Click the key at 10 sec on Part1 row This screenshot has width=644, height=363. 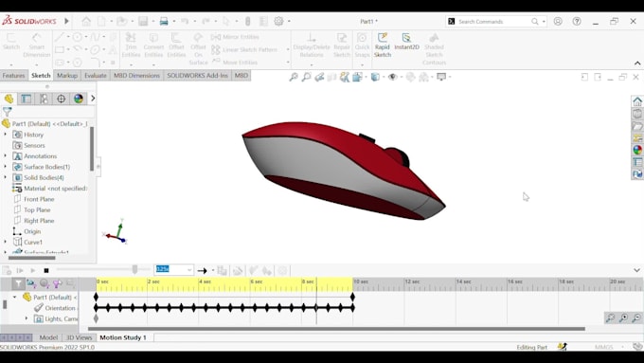click(352, 297)
